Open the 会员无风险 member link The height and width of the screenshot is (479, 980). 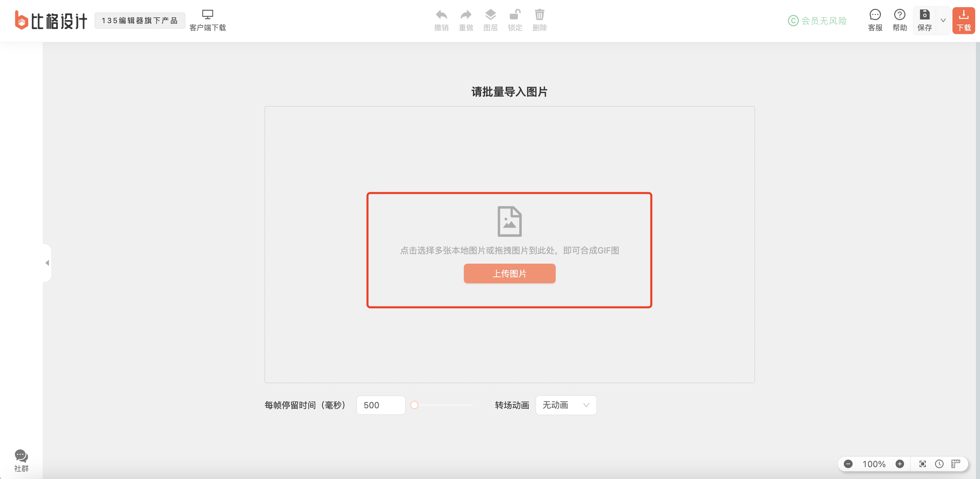[817, 20]
